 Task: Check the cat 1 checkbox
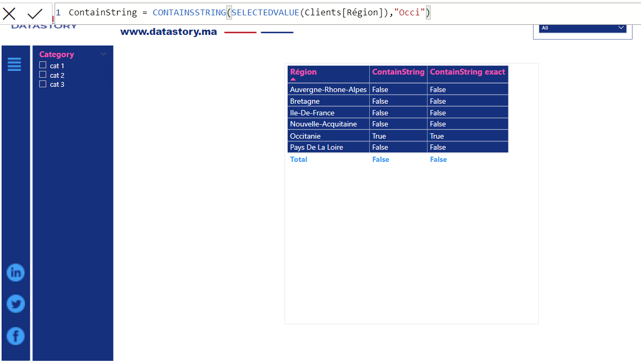tap(43, 65)
